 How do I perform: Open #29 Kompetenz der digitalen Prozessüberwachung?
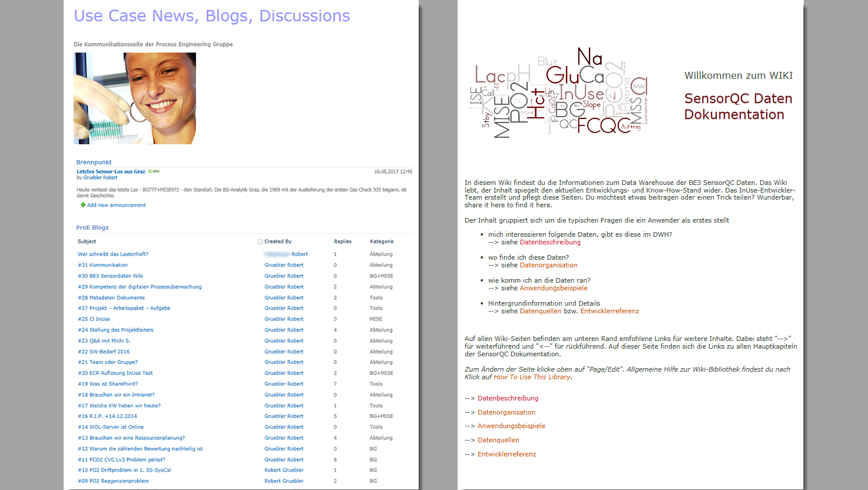(140, 287)
